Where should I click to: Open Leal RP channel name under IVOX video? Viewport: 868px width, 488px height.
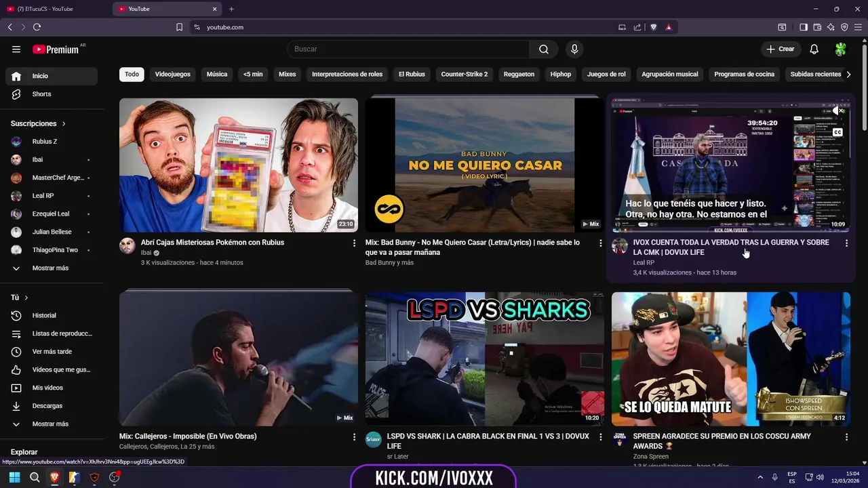click(644, 262)
